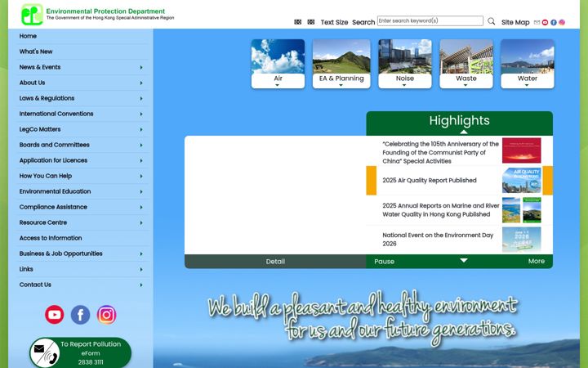
Task: Expand the Air dropdown
Action: click(277, 85)
